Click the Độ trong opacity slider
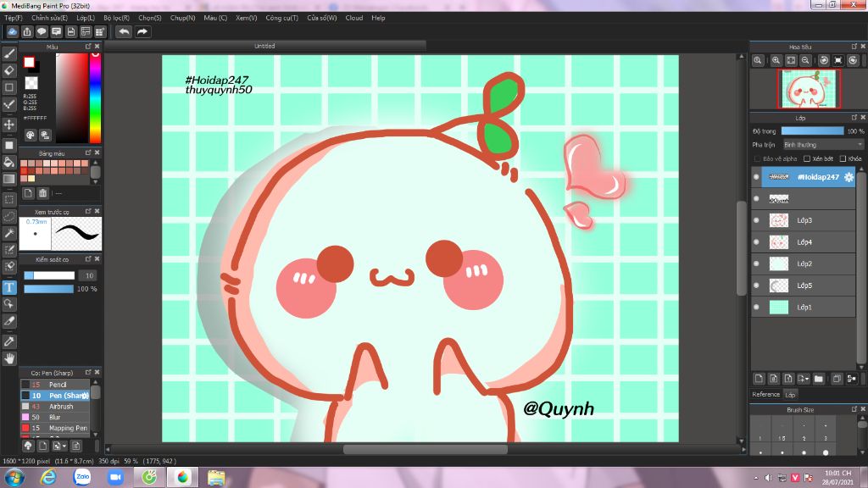The height and width of the screenshot is (488, 868). tap(812, 131)
